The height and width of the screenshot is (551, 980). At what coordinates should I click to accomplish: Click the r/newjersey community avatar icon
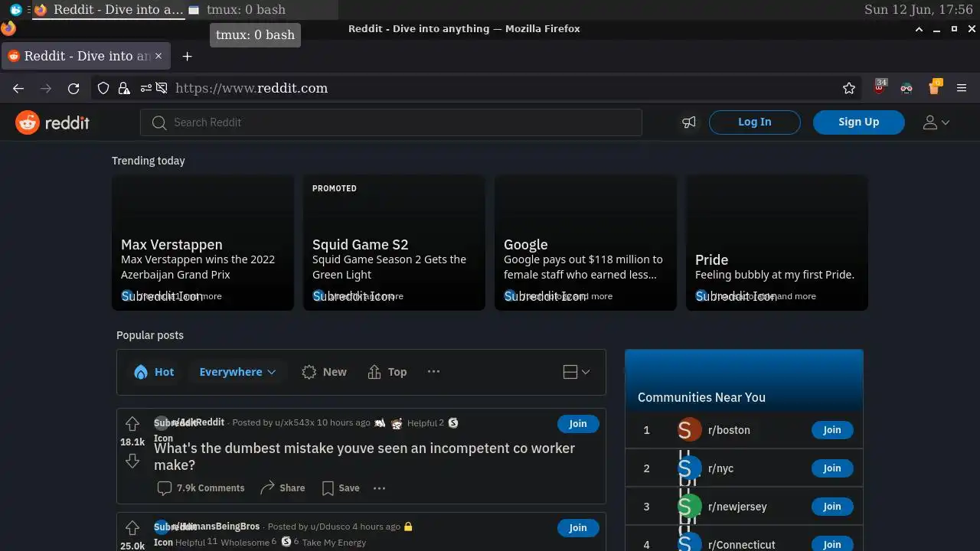[690, 507]
